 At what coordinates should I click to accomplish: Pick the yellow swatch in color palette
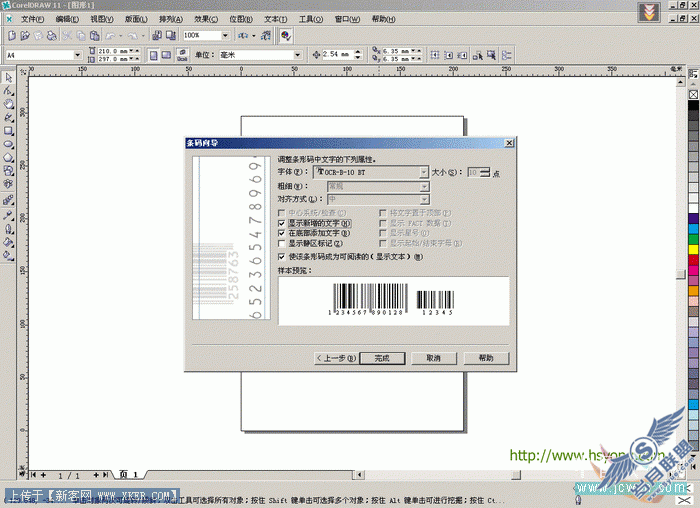tap(693, 249)
